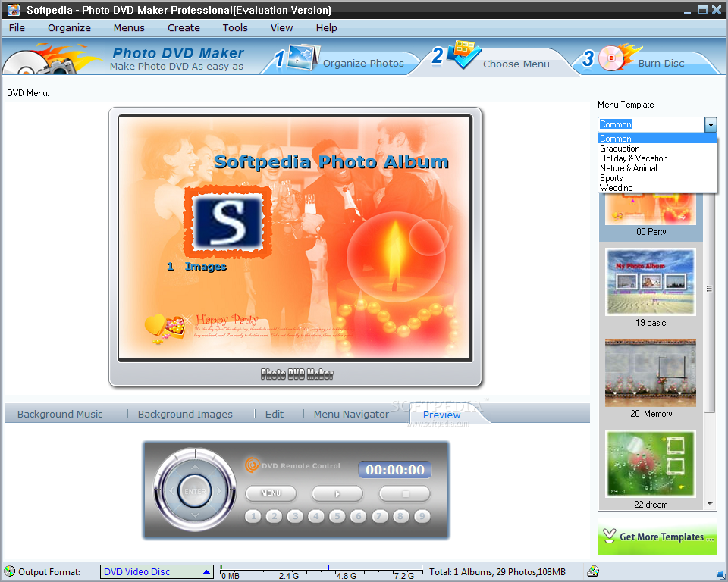The width and height of the screenshot is (728, 582).
Task: Click the template list scrollbar handle
Action: click(709, 289)
